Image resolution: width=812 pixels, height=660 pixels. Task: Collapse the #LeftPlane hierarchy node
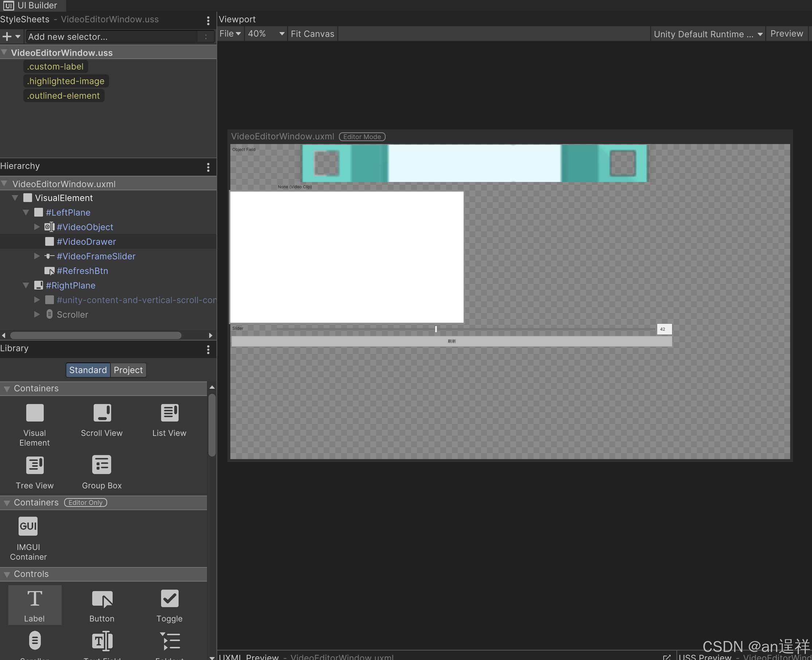(26, 212)
